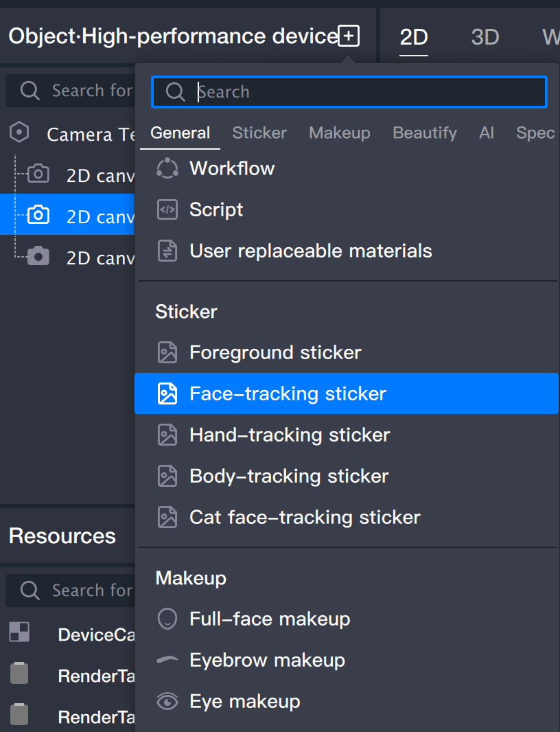Add a Cat face-tracking sticker
Screen dimensions: 560x732
[x=305, y=517]
